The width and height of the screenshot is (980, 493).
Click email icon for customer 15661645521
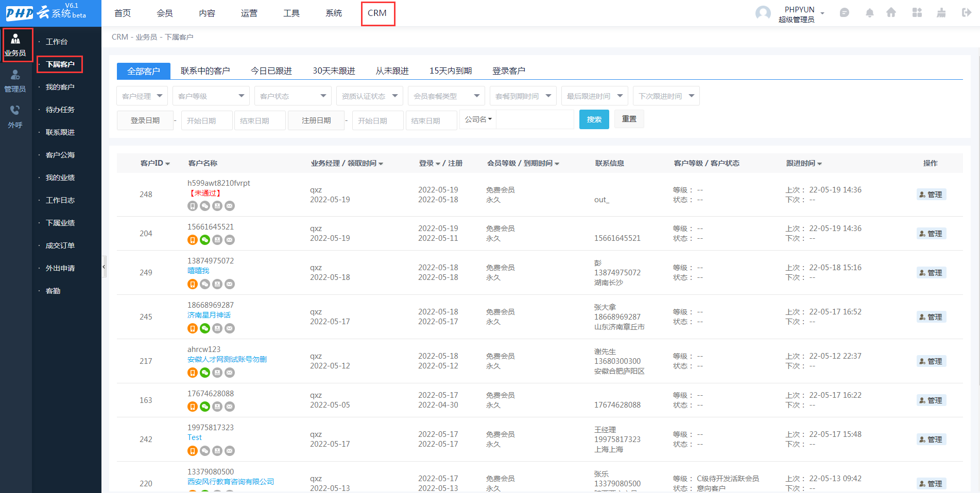(x=230, y=240)
